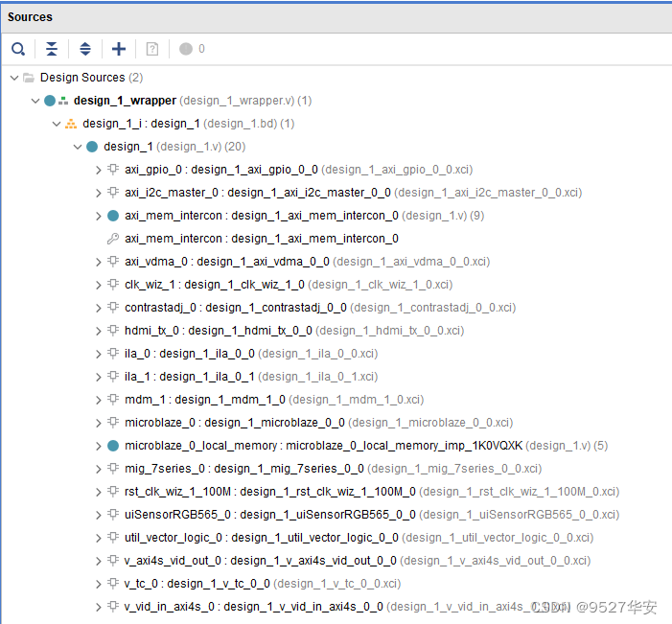Expand the util_vector_logic_0 entry
672x624 pixels.
point(98,539)
